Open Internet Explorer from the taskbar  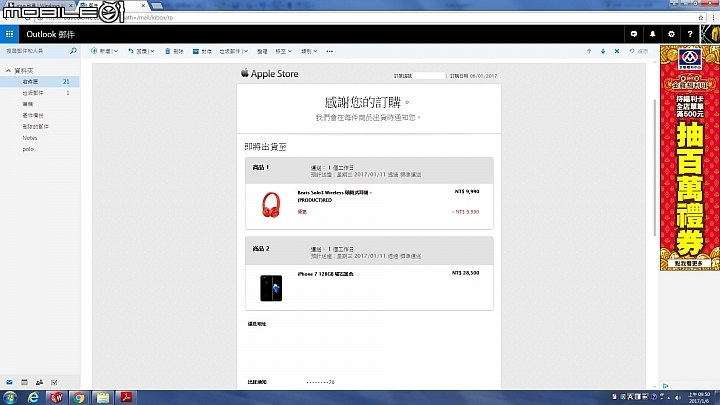tap(33, 397)
